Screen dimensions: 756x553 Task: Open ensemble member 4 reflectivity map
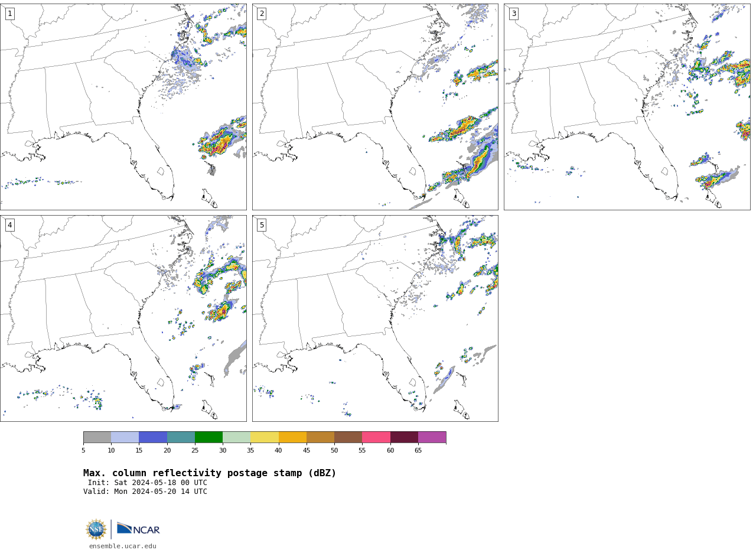click(x=123, y=318)
